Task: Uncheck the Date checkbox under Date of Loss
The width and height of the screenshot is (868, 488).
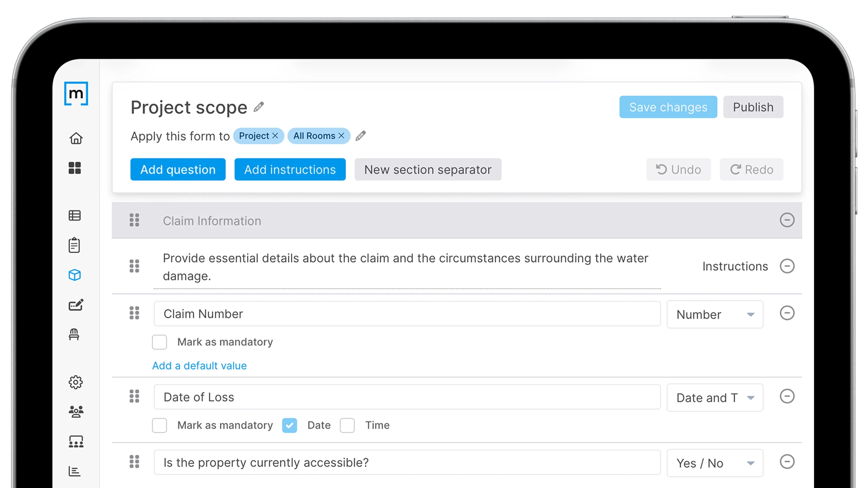Action: click(289, 425)
